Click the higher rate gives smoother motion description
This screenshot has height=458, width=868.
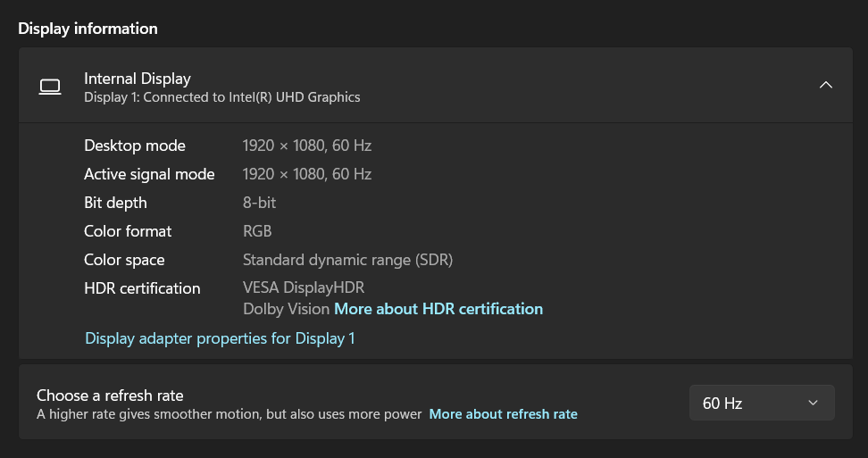point(230,413)
